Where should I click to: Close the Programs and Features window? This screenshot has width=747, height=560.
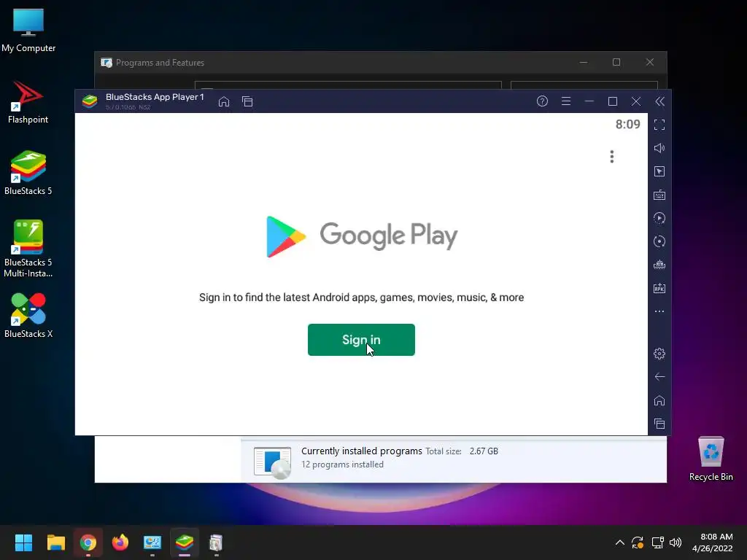click(x=650, y=62)
